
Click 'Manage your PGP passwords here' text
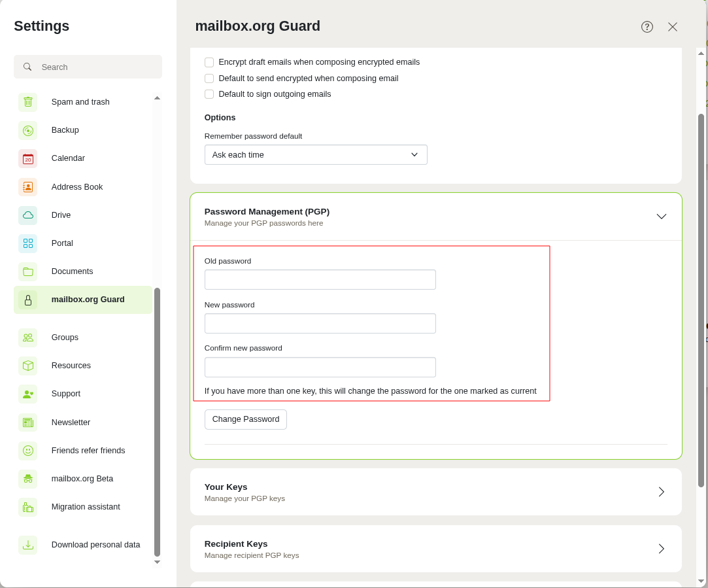[263, 223]
